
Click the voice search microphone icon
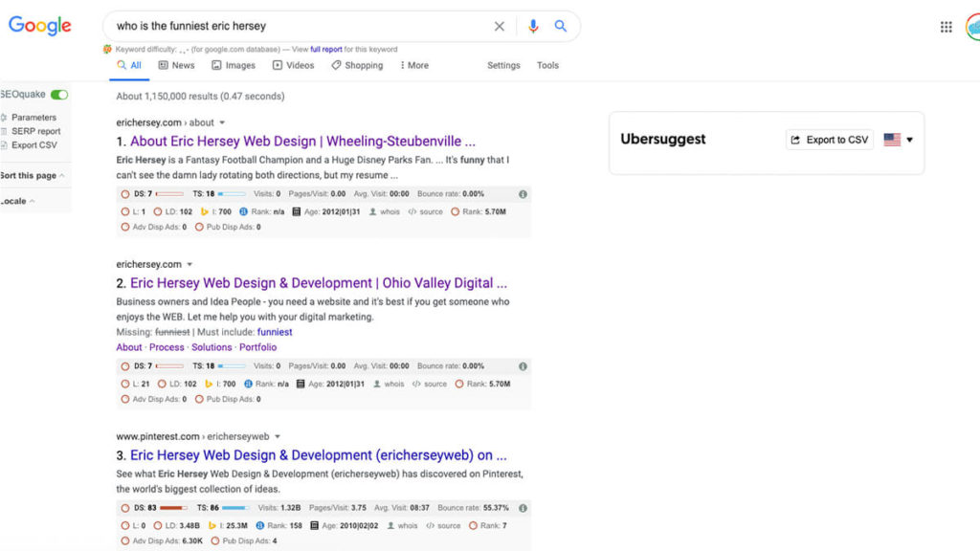(533, 27)
